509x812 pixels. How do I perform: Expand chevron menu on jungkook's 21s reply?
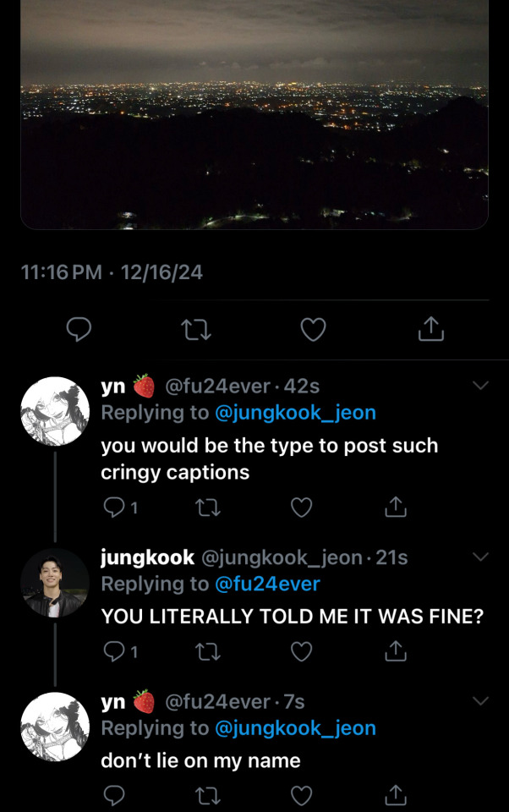coord(480,557)
